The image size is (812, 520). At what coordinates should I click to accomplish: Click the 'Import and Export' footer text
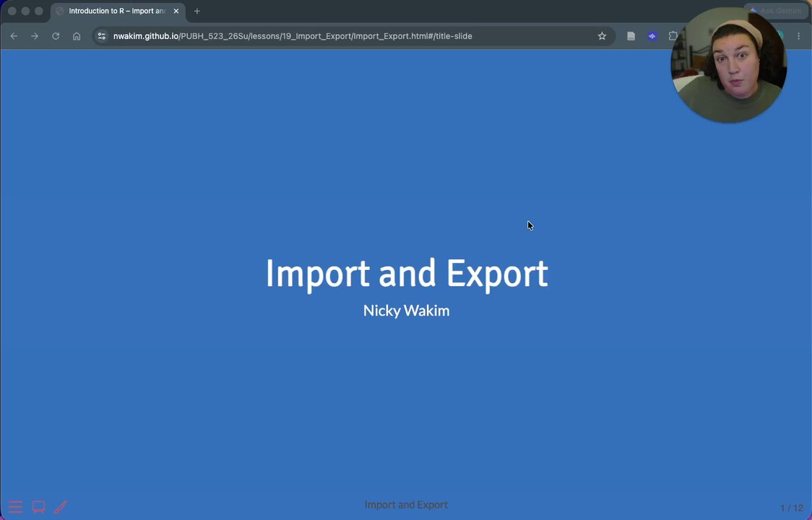406,505
